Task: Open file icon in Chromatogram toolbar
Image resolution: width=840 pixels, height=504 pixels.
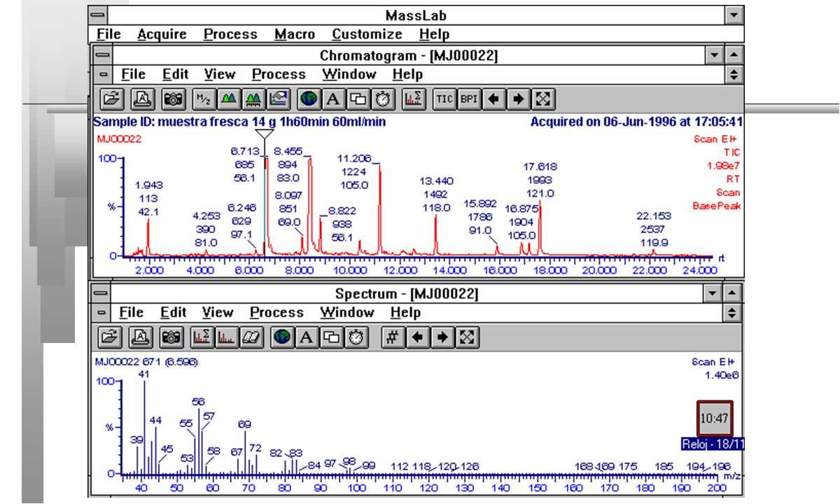Action: (x=111, y=99)
